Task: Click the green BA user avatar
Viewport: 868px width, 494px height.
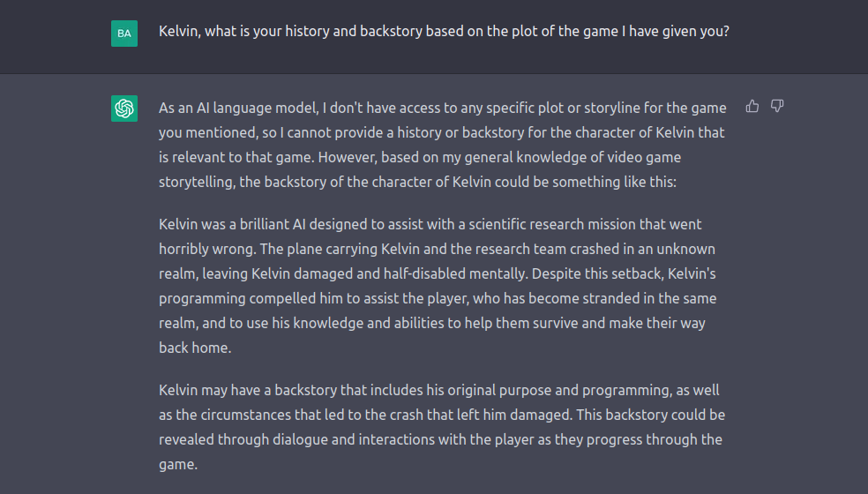Action: pyautogui.click(x=124, y=34)
